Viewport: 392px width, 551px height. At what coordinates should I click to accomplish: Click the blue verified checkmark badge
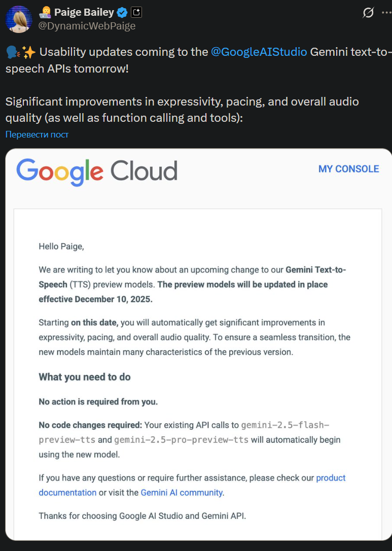122,13
